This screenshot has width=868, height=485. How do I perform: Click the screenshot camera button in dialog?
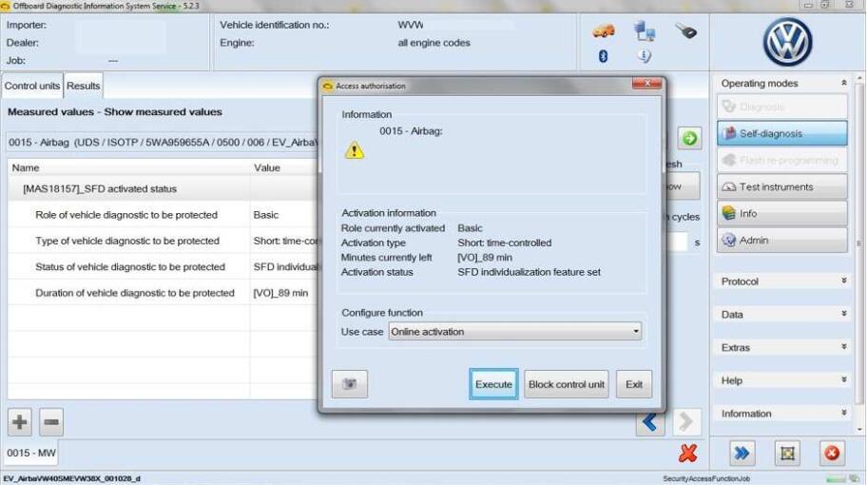click(349, 383)
